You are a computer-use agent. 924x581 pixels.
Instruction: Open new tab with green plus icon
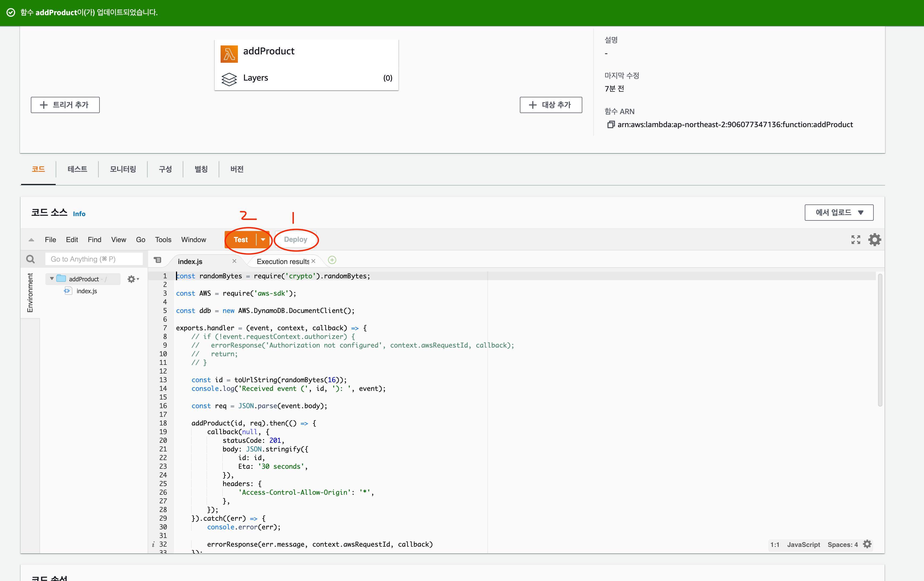332,260
